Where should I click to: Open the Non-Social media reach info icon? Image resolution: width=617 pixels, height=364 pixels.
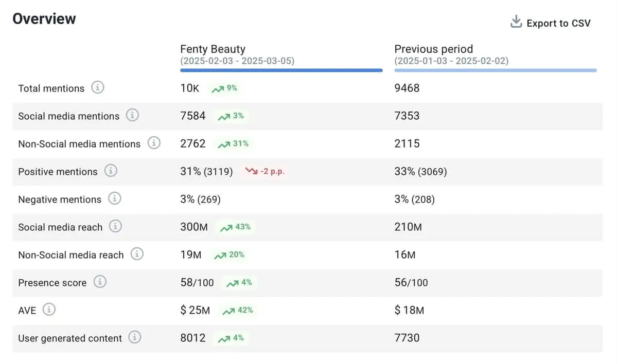click(x=137, y=254)
